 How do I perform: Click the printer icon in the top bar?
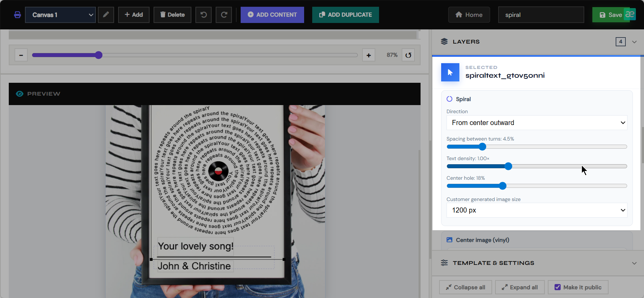coord(18,15)
